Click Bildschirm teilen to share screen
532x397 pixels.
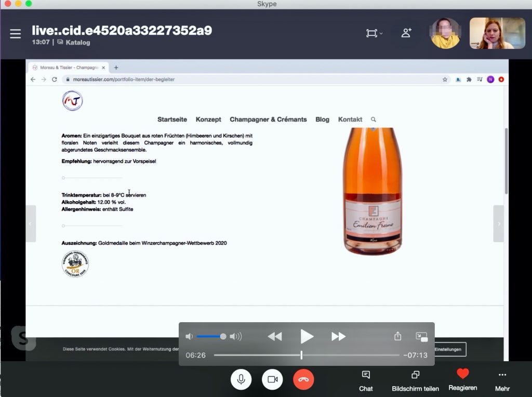415,380
